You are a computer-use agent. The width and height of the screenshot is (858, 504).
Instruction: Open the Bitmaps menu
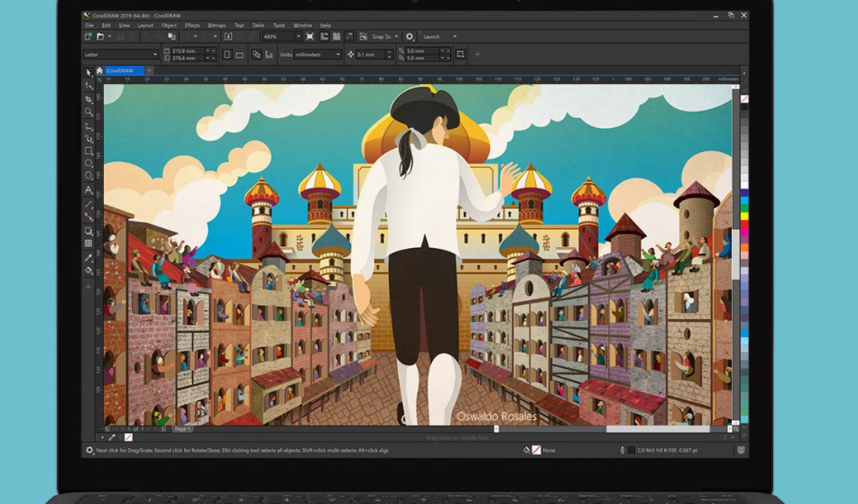[x=217, y=25]
